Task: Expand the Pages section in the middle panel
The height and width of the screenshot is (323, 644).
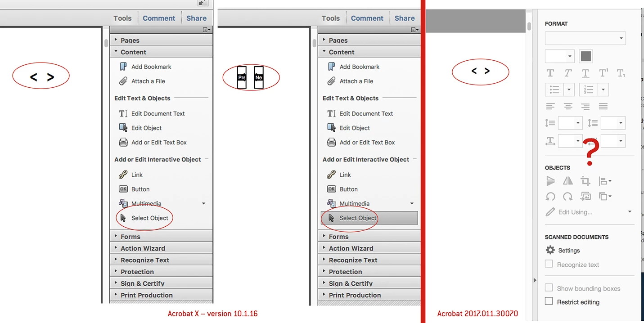Action: (369, 40)
